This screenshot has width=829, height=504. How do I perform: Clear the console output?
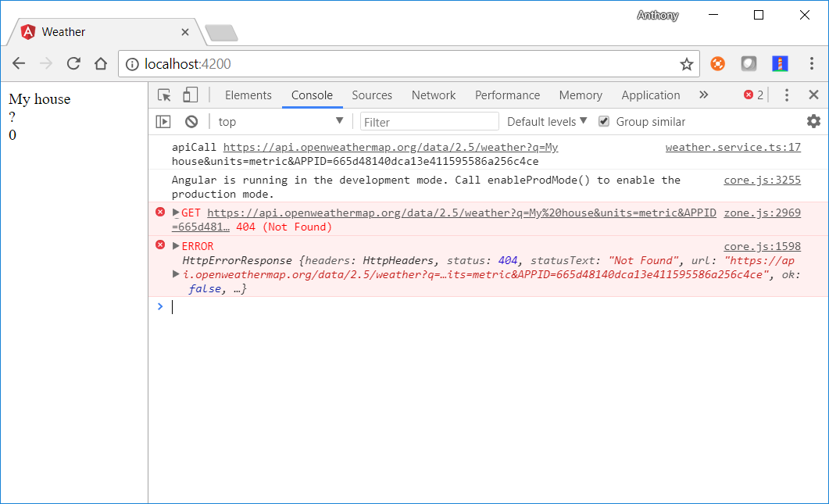(191, 122)
